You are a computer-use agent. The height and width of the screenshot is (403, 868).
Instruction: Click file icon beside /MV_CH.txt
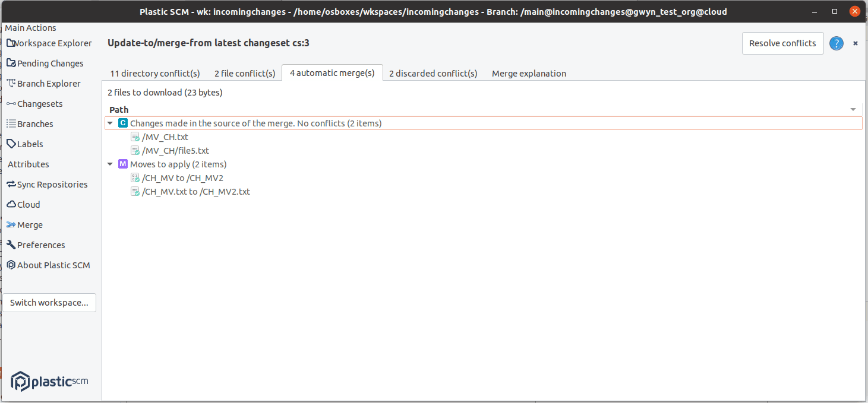pyautogui.click(x=135, y=137)
